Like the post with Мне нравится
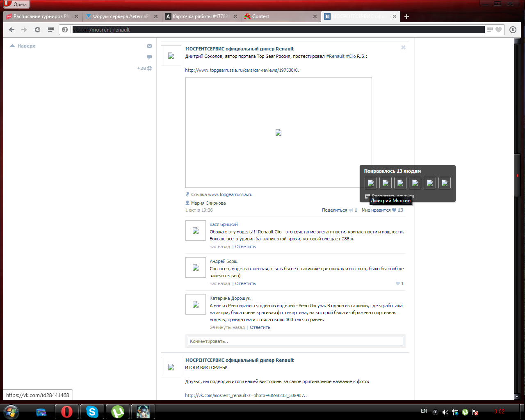 coord(382,210)
